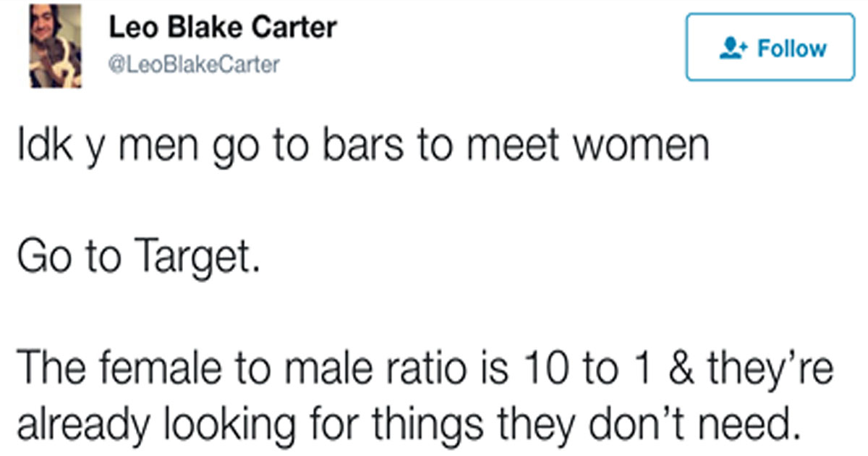The image size is (868, 456).
Task: Click inside the Follow button border
Action: (x=769, y=48)
